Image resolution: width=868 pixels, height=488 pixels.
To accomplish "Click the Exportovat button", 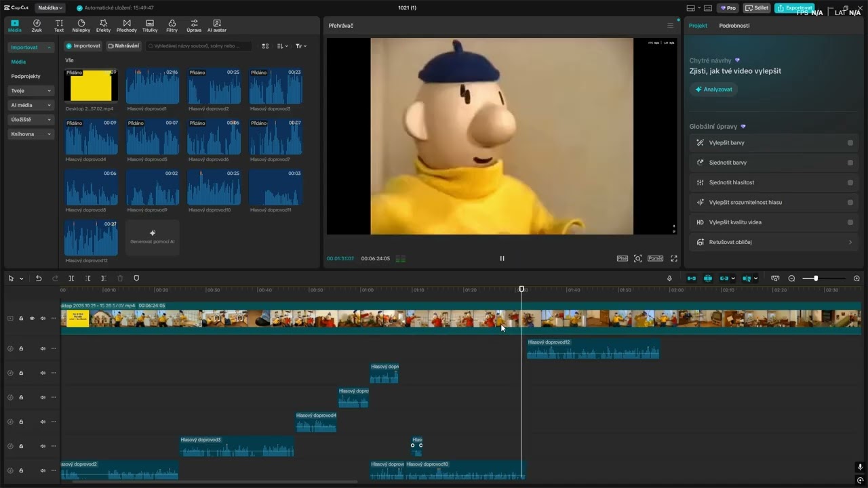I will 795,8.
